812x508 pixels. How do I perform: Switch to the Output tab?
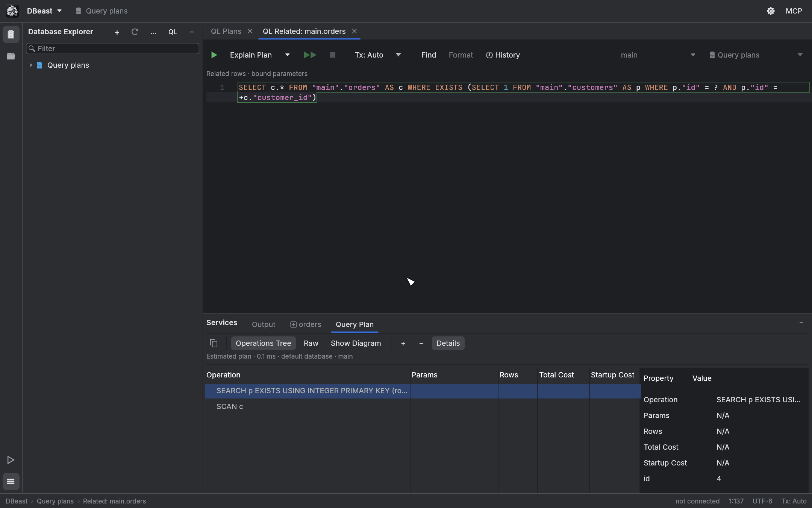click(x=264, y=324)
